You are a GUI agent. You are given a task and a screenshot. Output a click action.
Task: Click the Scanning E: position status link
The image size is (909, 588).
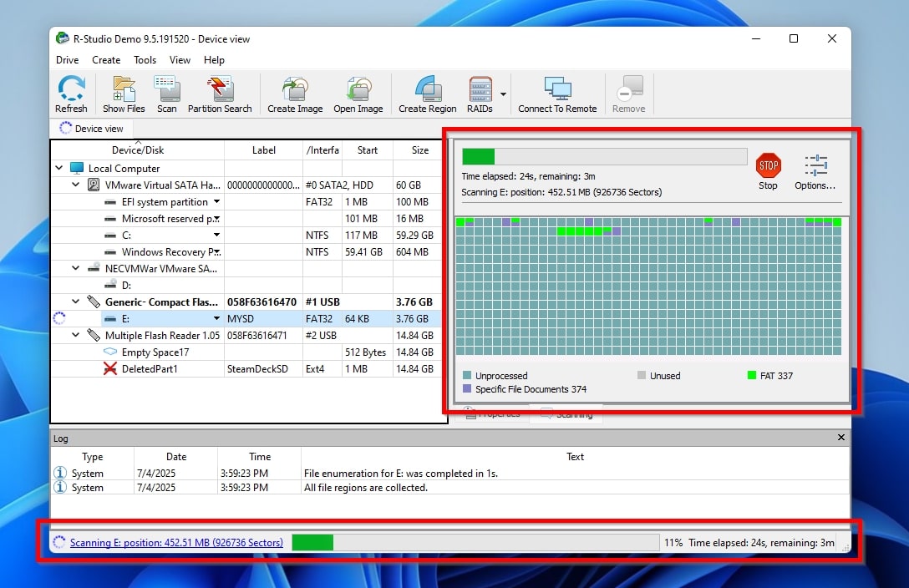pos(176,543)
